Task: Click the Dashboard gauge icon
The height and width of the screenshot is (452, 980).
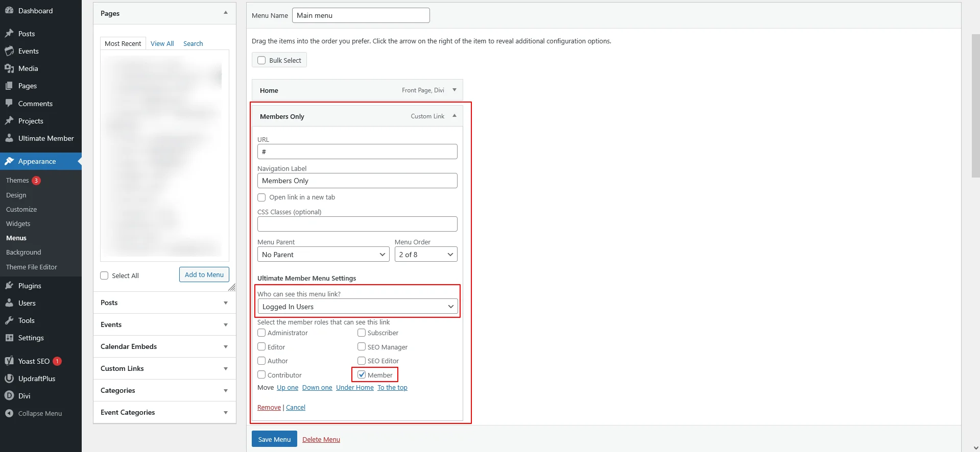Action: 9,11
